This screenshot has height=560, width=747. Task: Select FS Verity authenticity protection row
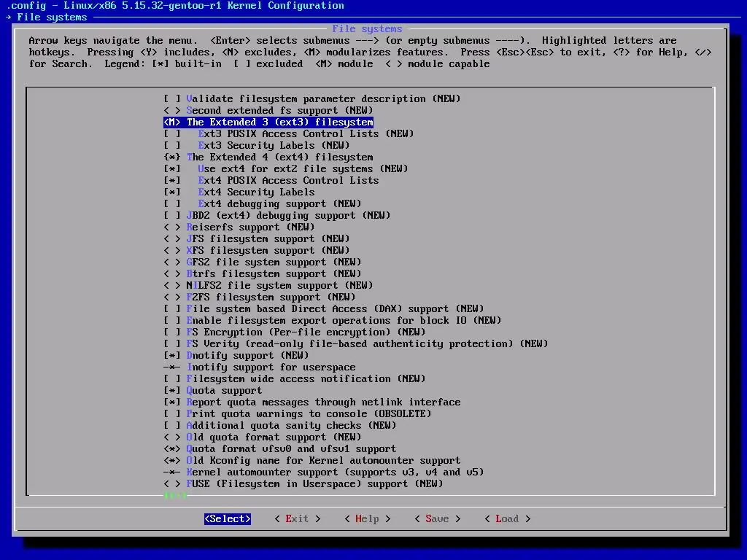356,344
